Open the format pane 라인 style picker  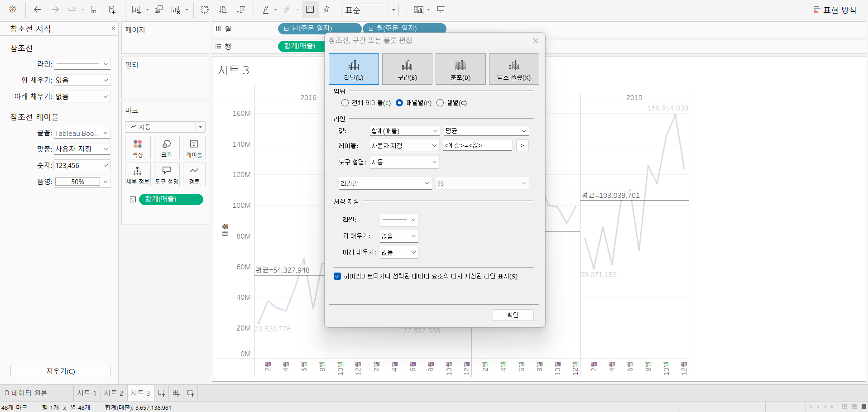coord(82,64)
